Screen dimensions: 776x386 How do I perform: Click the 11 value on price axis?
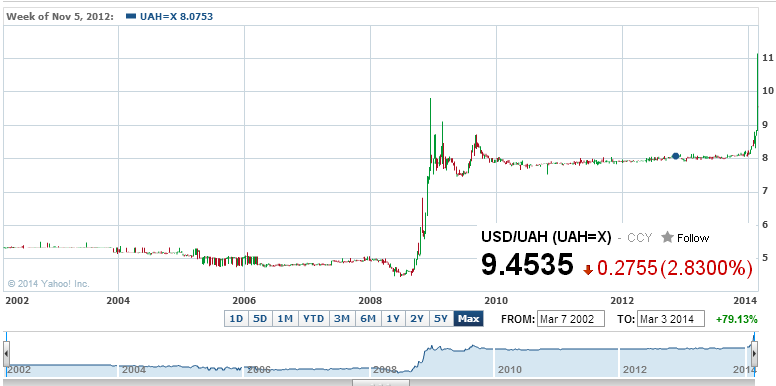tap(768, 58)
